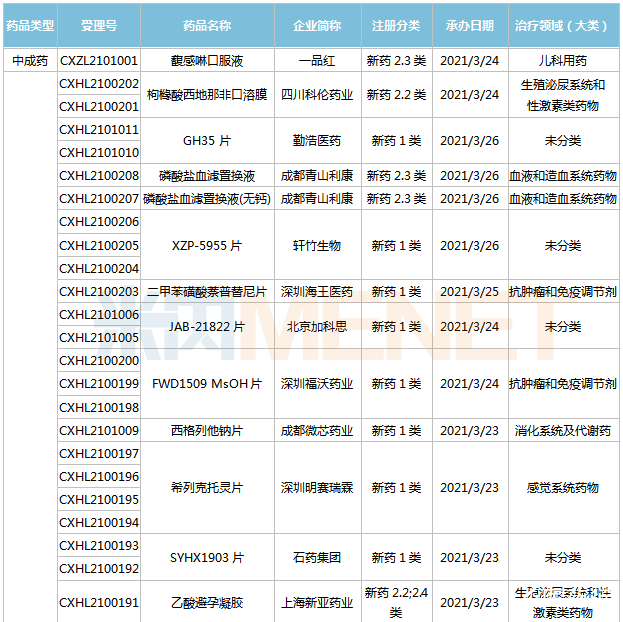Select acceptance number CXHL2100201
The image size is (623, 622).
[99, 107]
